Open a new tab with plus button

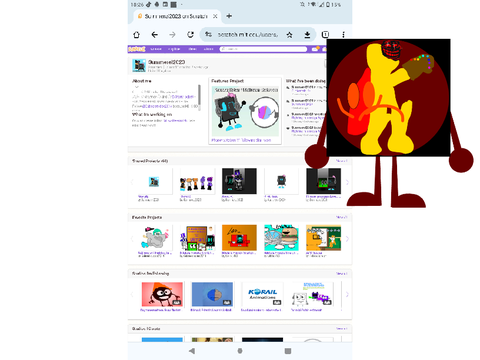(x=229, y=16)
